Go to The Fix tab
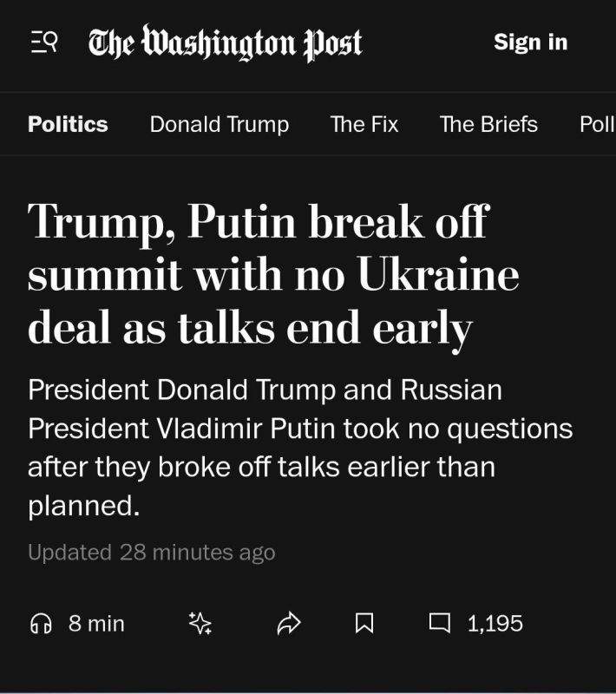 pos(364,124)
